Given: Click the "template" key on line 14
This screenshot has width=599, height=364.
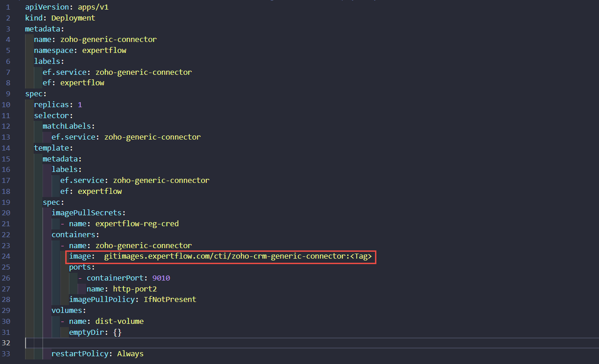Looking at the screenshot, I should pos(51,148).
